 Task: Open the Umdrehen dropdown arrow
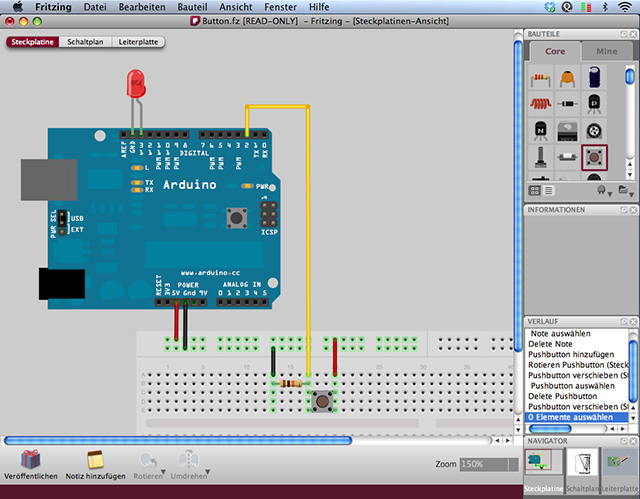pos(207,472)
